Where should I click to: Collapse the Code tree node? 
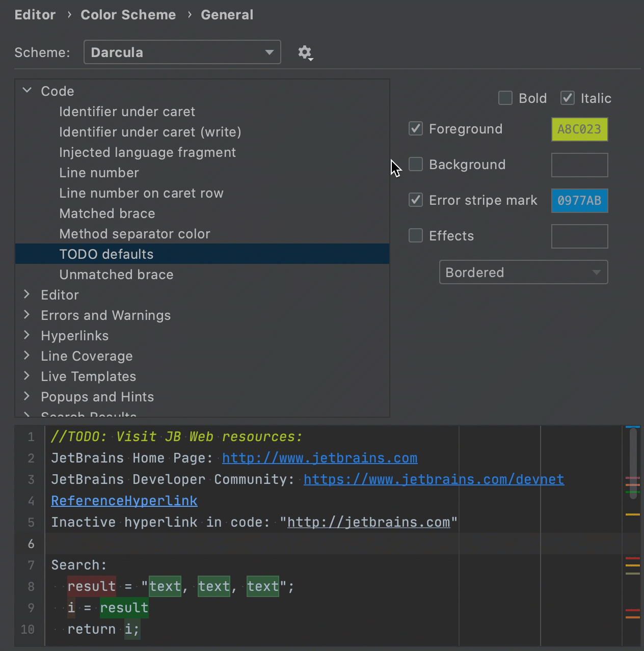click(27, 91)
